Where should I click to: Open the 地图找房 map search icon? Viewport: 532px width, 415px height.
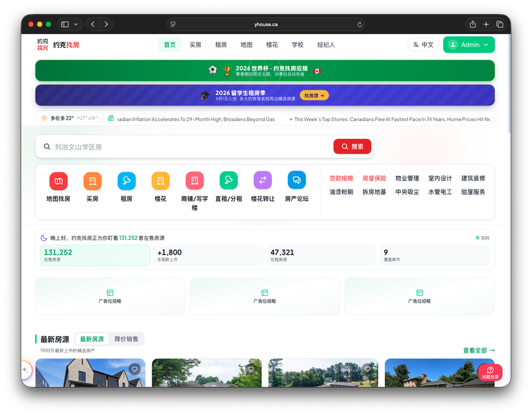[59, 181]
